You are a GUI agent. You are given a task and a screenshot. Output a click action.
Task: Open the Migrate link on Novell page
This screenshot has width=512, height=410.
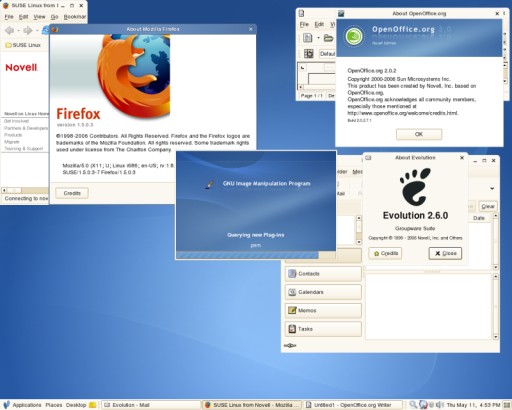pos(12,142)
